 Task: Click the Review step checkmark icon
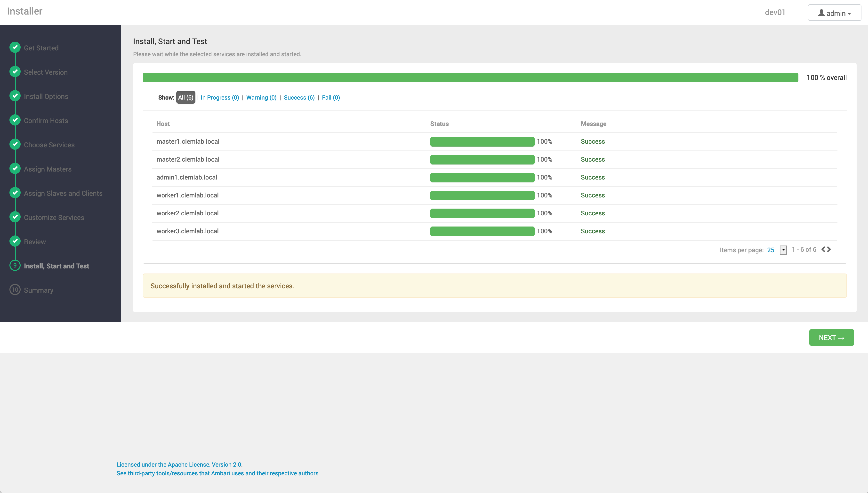click(15, 242)
